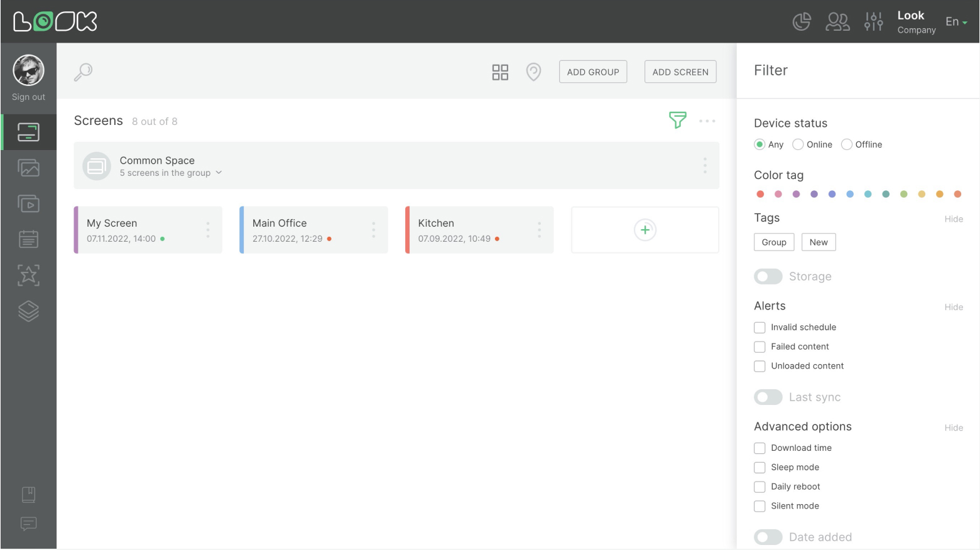Check the Failed content alert box

pyautogui.click(x=759, y=347)
